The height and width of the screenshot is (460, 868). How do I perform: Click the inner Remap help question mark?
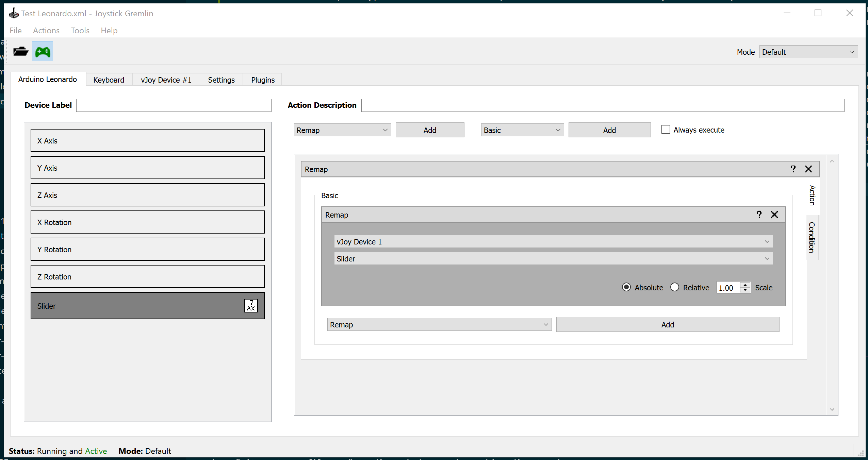pyautogui.click(x=759, y=215)
